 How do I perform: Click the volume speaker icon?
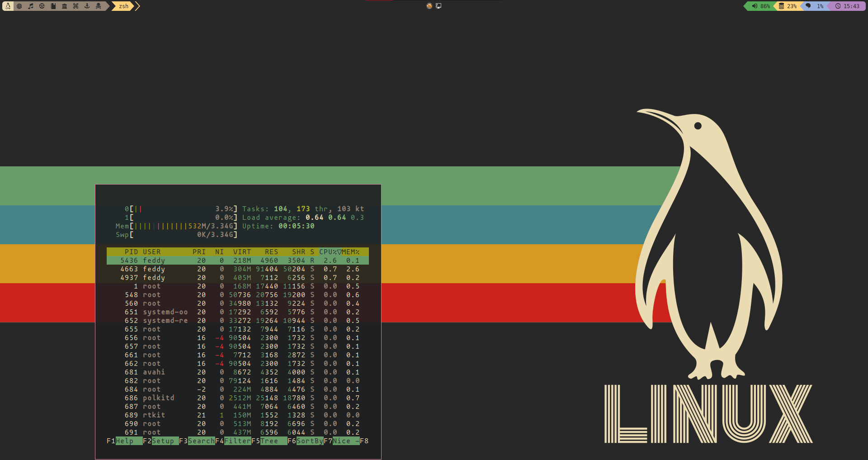pyautogui.click(x=755, y=6)
